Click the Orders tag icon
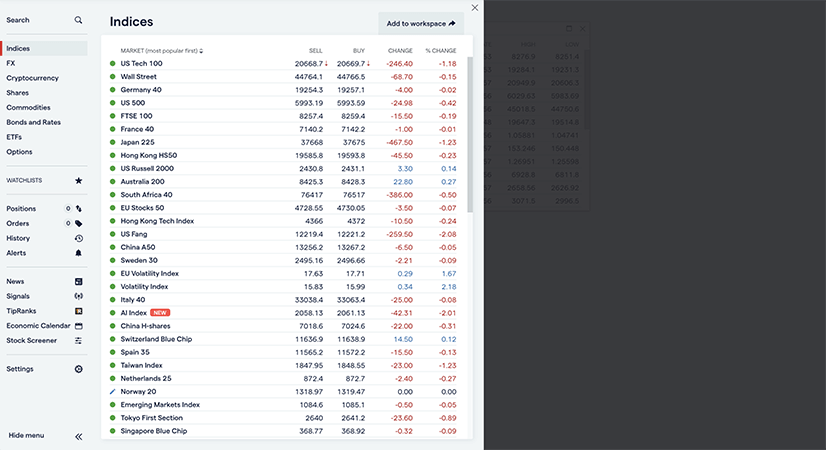Screen dimensions: 826x450 pyautogui.click(x=79, y=223)
